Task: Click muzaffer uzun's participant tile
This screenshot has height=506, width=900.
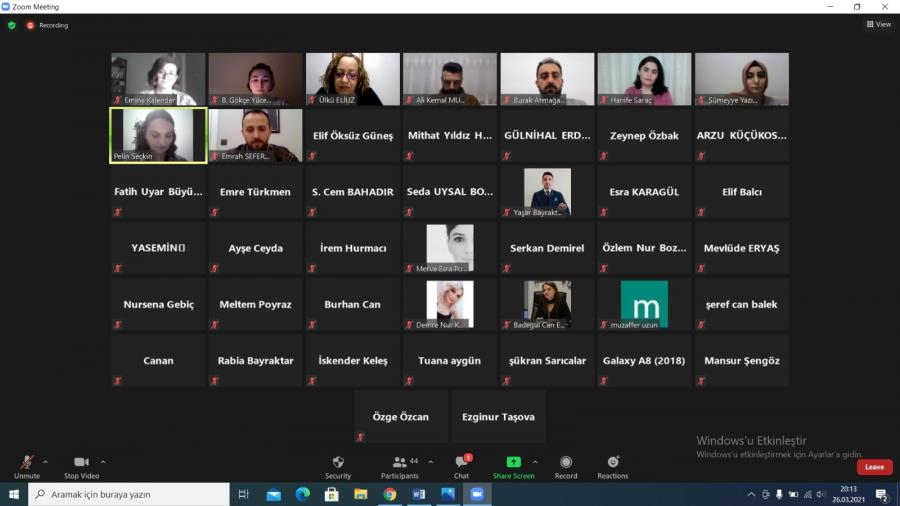Action: pos(644,304)
